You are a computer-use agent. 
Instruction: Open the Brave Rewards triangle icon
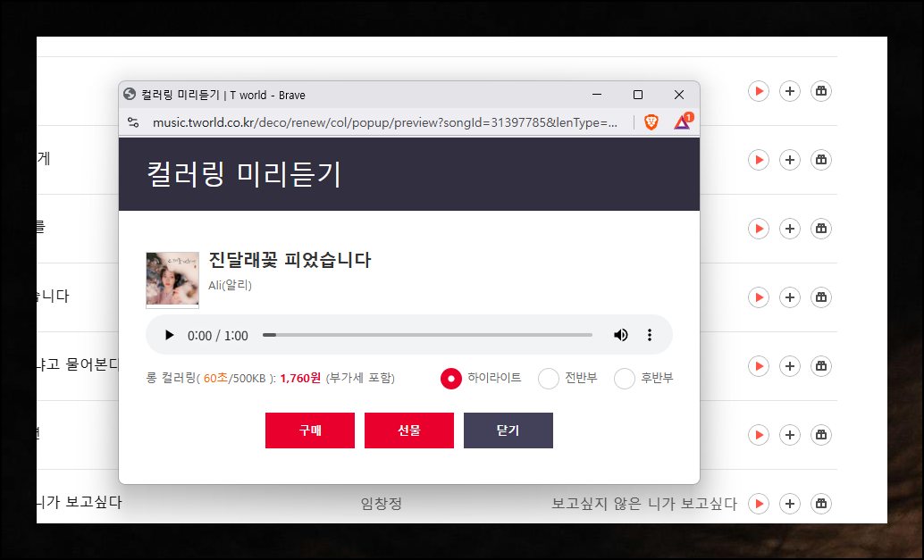683,121
